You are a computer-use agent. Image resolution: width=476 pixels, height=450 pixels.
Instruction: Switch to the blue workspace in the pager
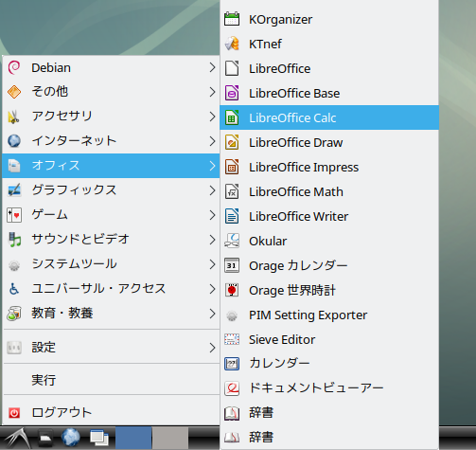pyautogui.click(x=133, y=438)
